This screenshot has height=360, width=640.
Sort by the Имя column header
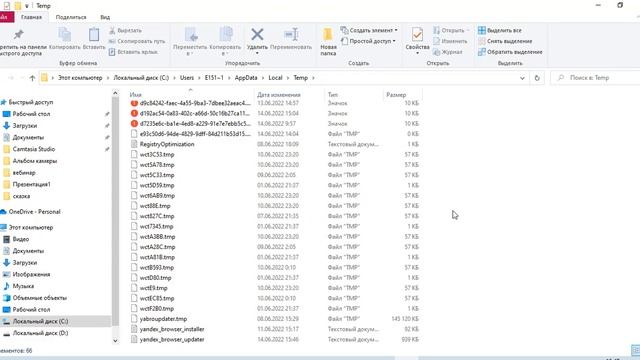[136, 95]
